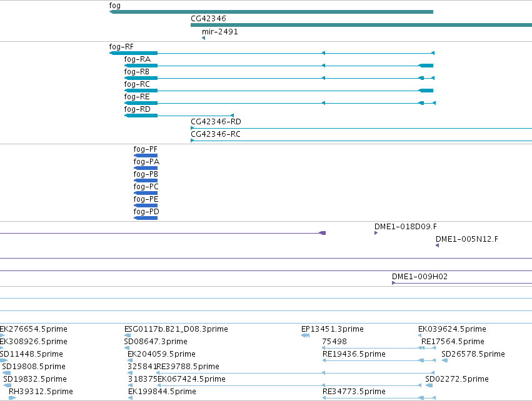Viewport: 532px width, 401px height.
Task: Select the fog gene bar
Action: coord(271,12)
